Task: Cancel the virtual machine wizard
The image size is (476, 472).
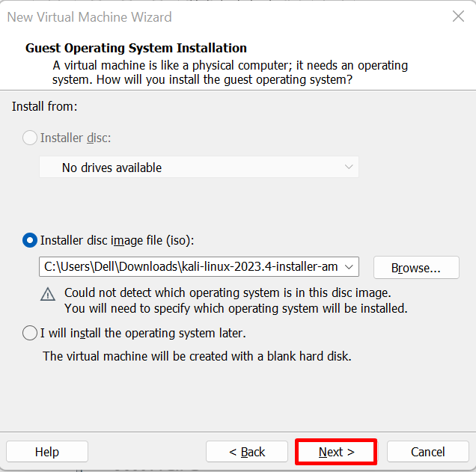Action: tap(428, 452)
